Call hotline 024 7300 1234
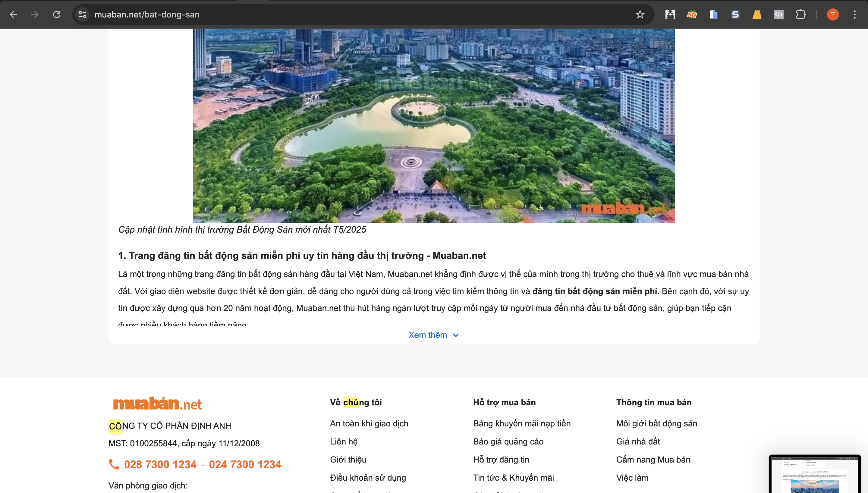 coord(245,465)
